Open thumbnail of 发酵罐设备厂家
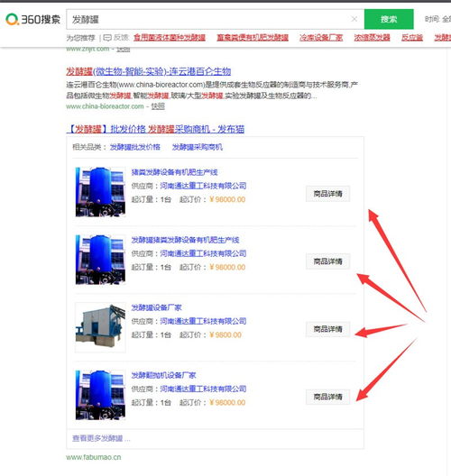 click(x=100, y=327)
